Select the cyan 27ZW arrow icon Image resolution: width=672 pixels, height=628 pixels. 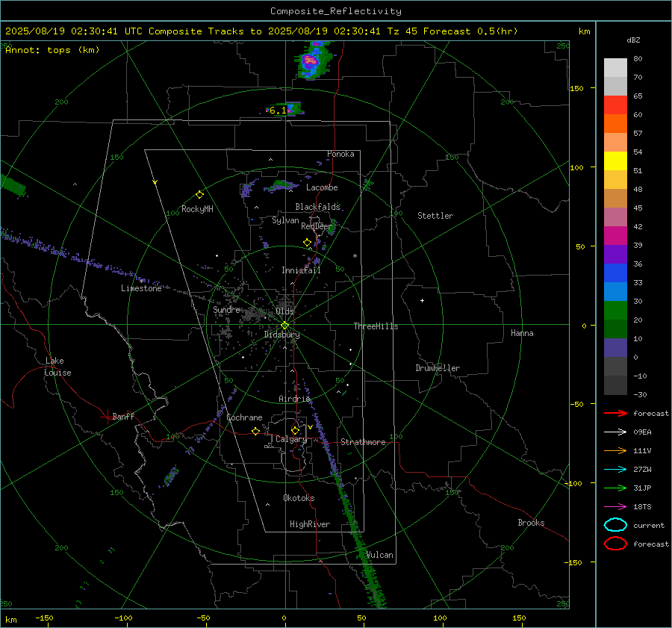[x=615, y=470]
